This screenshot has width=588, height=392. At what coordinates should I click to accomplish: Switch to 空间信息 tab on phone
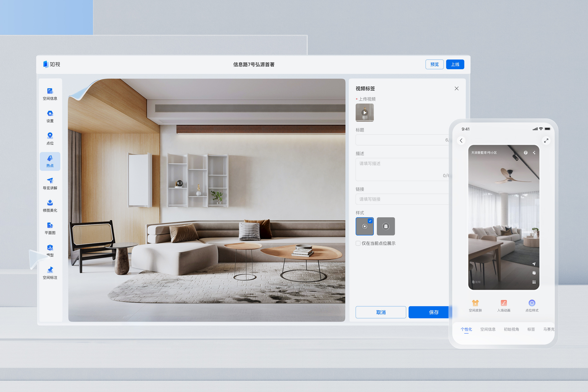pyautogui.click(x=488, y=329)
